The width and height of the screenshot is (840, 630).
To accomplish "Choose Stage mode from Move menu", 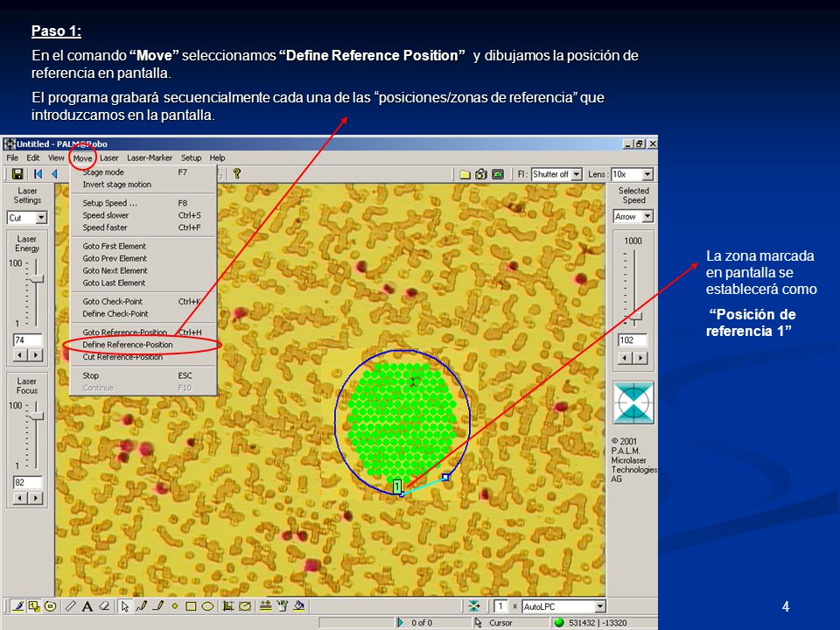I will [x=143, y=172].
